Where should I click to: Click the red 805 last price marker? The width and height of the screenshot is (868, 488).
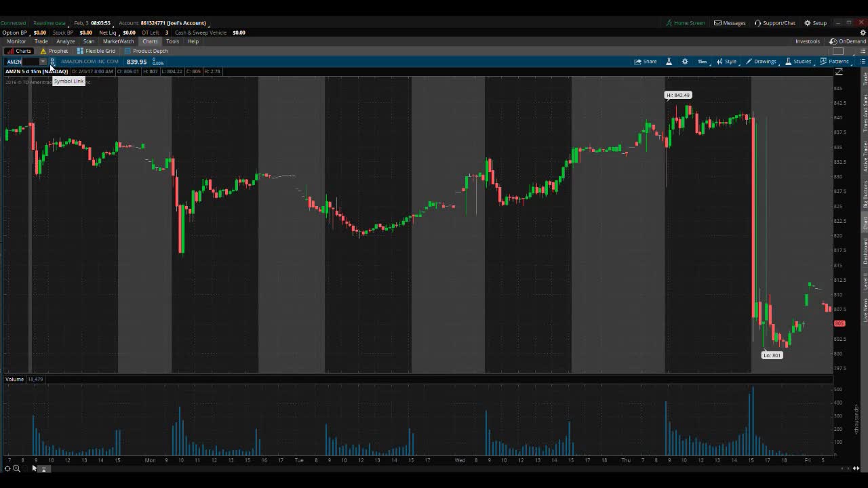click(840, 323)
